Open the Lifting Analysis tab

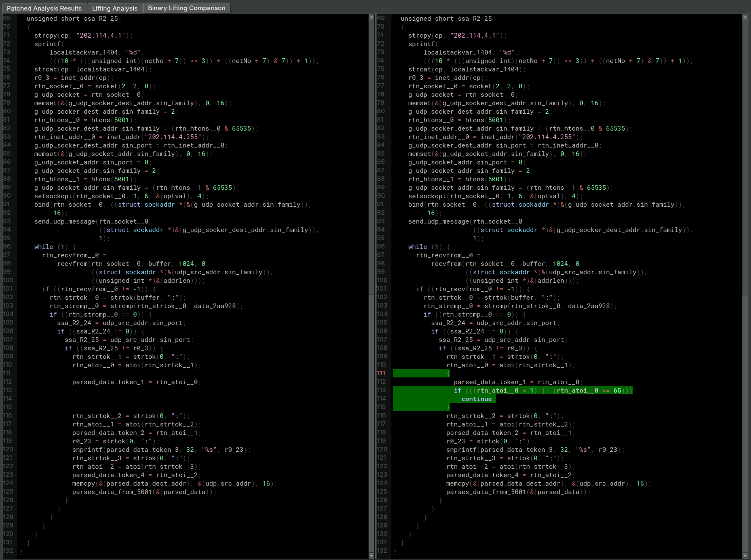point(115,8)
